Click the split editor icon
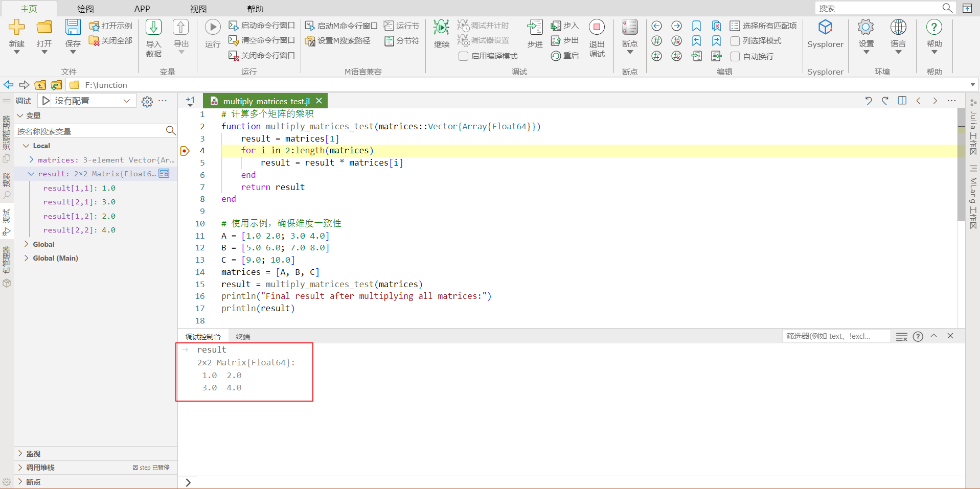The width and height of the screenshot is (980, 489). 902,101
